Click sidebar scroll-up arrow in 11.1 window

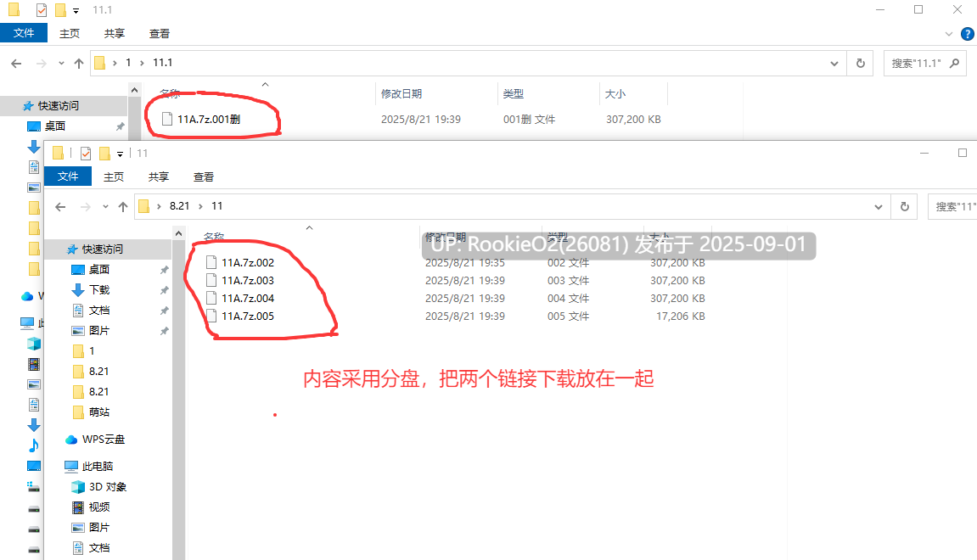click(135, 91)
